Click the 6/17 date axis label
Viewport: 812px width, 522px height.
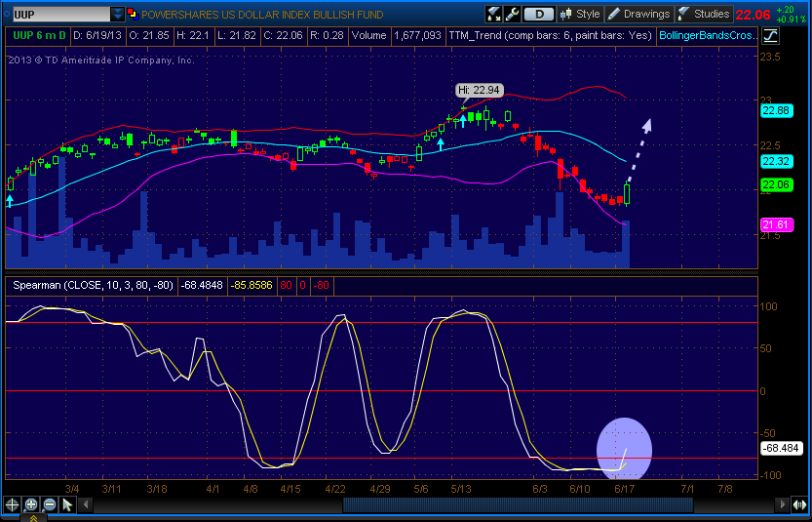pyautogui.click(x=625, y=489)
